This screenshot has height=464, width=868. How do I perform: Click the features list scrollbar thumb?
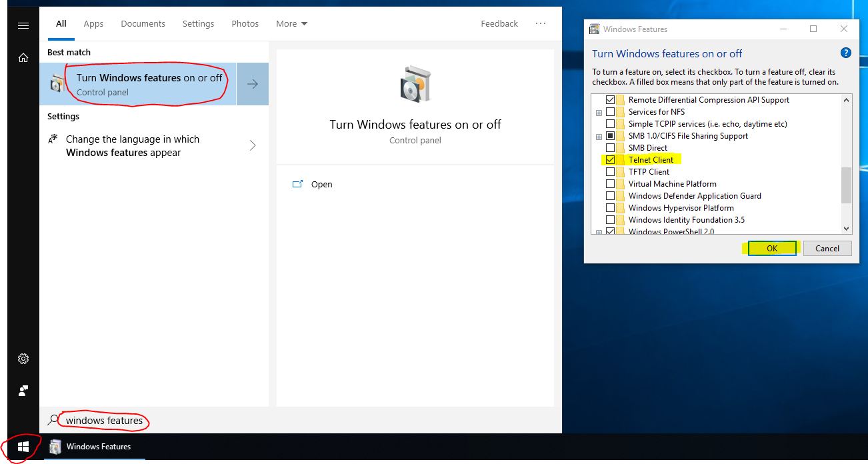click(847, 185)
